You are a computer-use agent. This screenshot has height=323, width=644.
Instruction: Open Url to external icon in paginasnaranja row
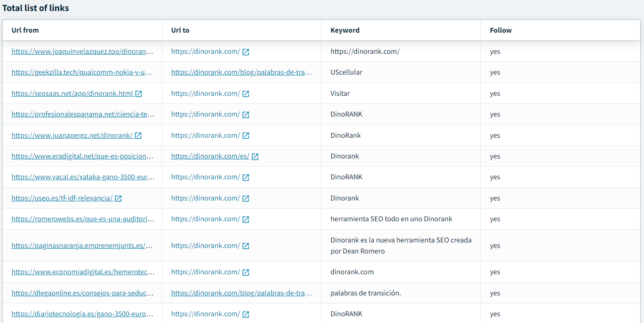(246, 246)
